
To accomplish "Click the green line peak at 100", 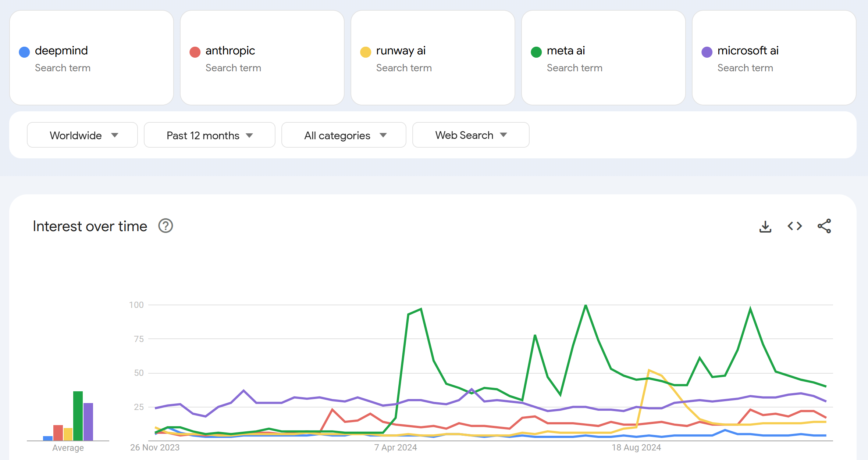I will coord(586,305).
